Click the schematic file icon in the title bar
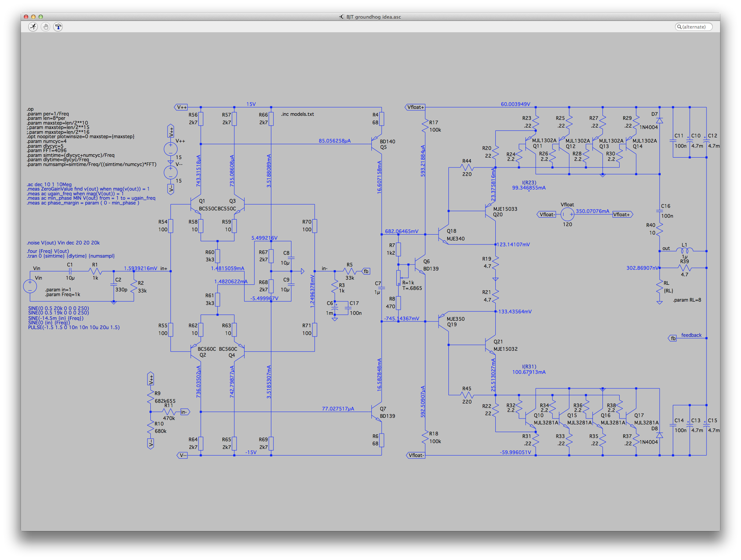This screenshot has width=741, height=560. click(x=341, y=17)
